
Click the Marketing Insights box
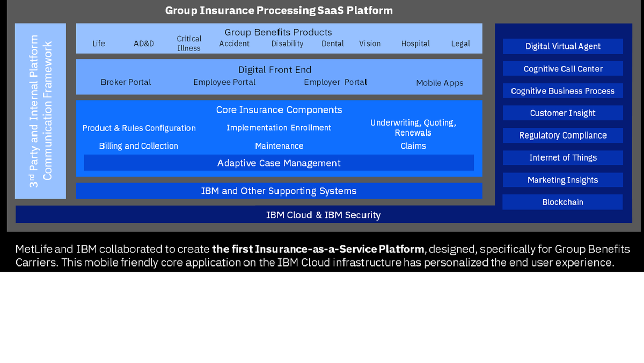pyautogui.click(x=563, y=180)
